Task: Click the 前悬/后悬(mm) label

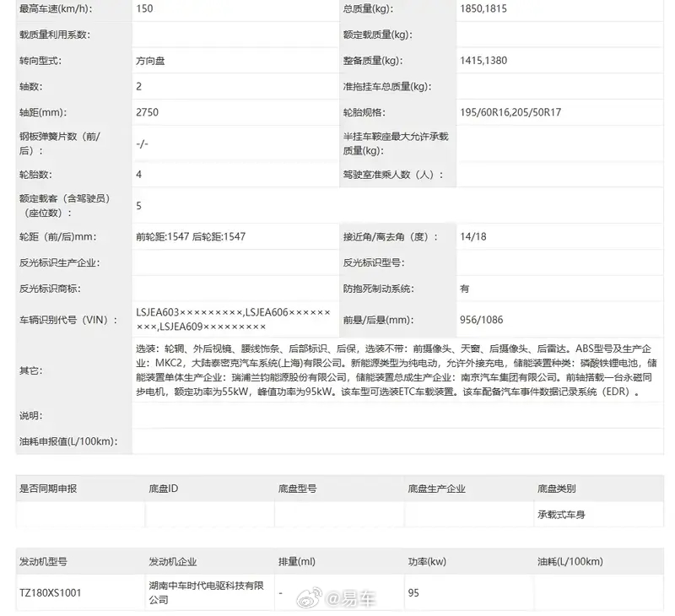Action: (378, 320)
